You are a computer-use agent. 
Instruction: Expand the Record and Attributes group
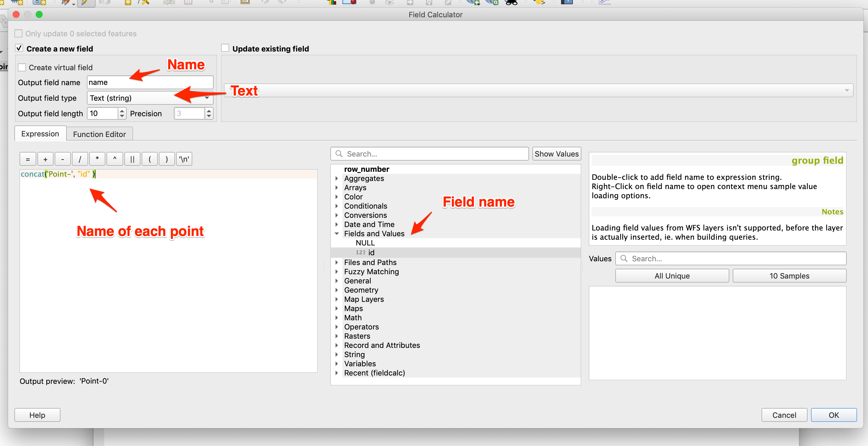tap(337, 345)
